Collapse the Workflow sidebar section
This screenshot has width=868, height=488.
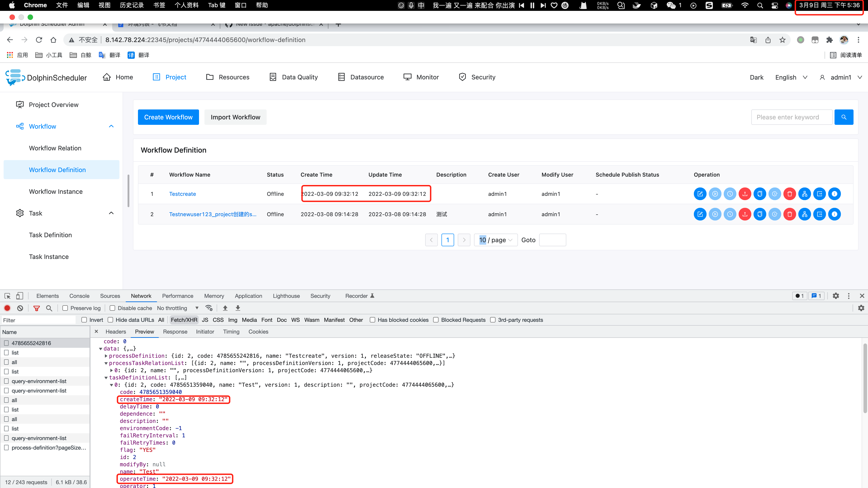[x=111, y=126]
